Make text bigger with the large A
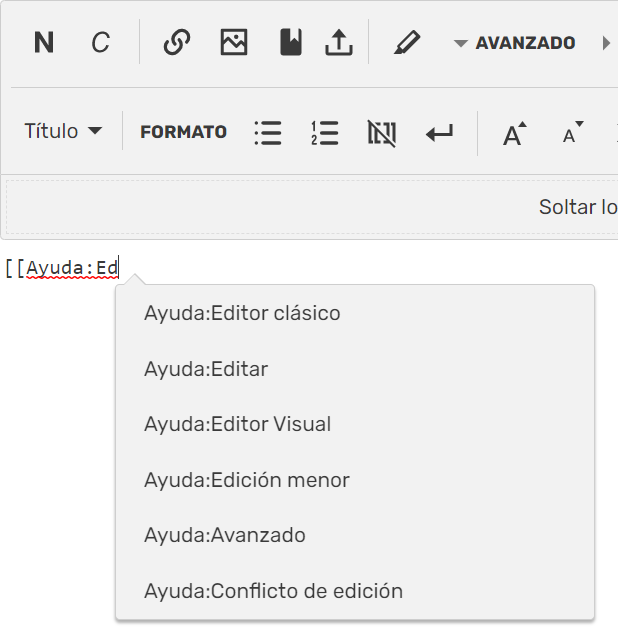Screen dimensions: 618x635 click(x=514, y=134)
